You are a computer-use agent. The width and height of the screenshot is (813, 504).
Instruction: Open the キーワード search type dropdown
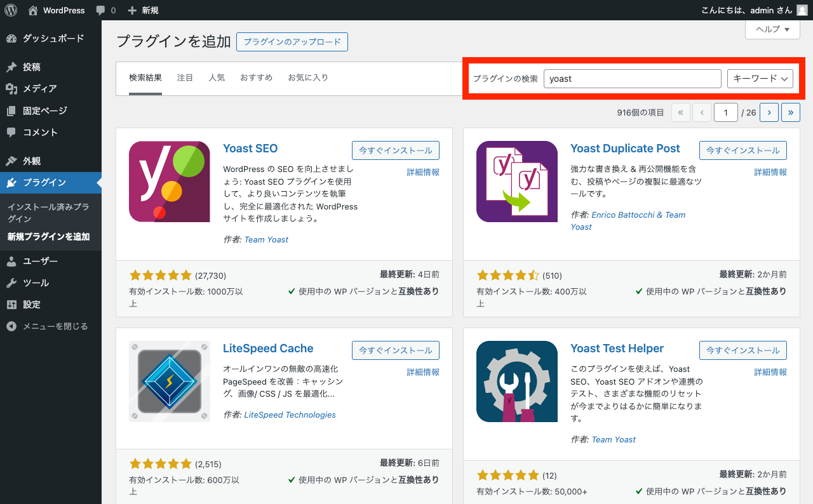760,79
